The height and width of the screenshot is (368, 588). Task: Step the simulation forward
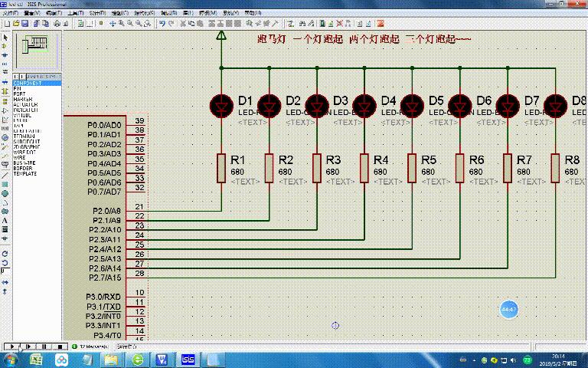click(x=28, y=347)
